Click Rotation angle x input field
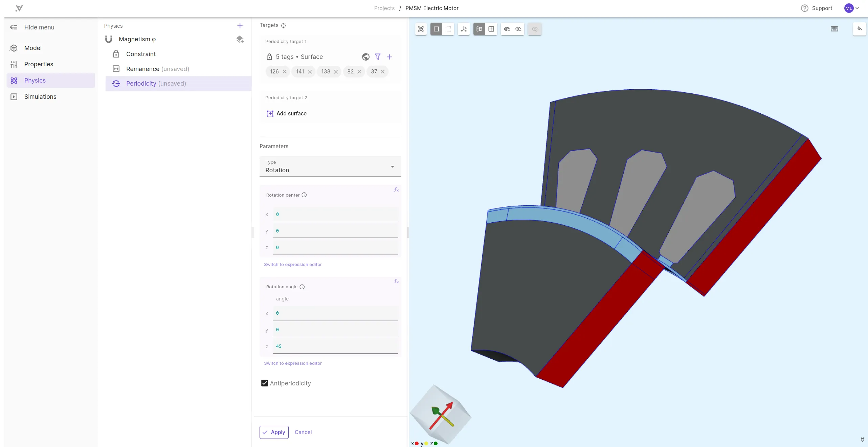 click(x=335, y=313)
